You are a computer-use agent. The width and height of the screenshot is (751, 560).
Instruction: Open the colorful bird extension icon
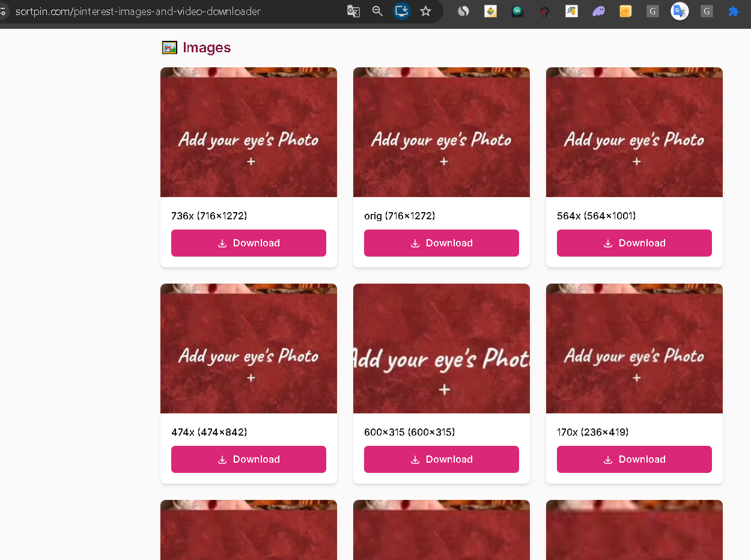pyautogui.click(x=490, y=11)
